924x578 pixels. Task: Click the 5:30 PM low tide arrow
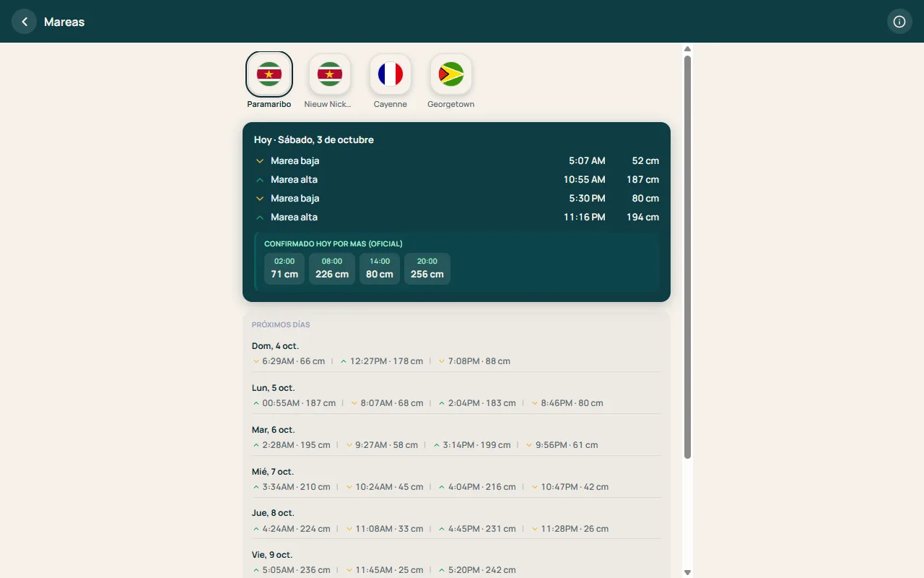[x=260, y=199]
